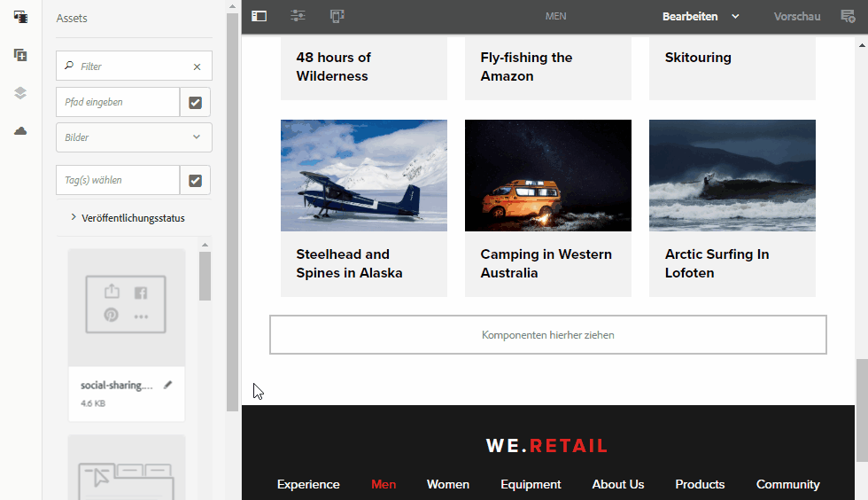Click the side panel scrollbar thumb

232,212
